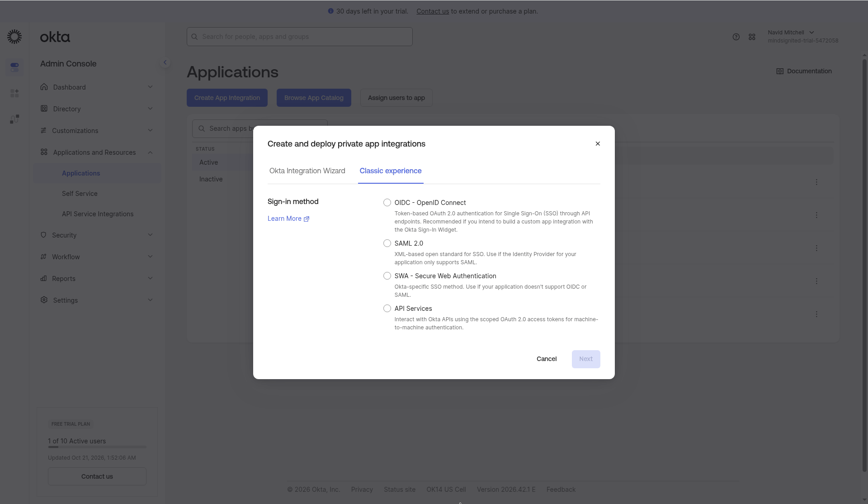Click Contact us button in trial plan card
Image resolution: width=868 pixels, height=504 pixels.
click(x=97, y=476)
